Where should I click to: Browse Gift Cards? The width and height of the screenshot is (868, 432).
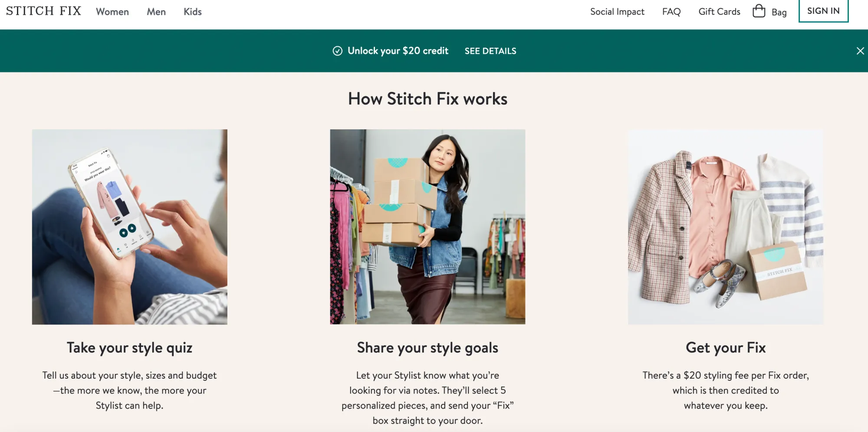(719, 12)
